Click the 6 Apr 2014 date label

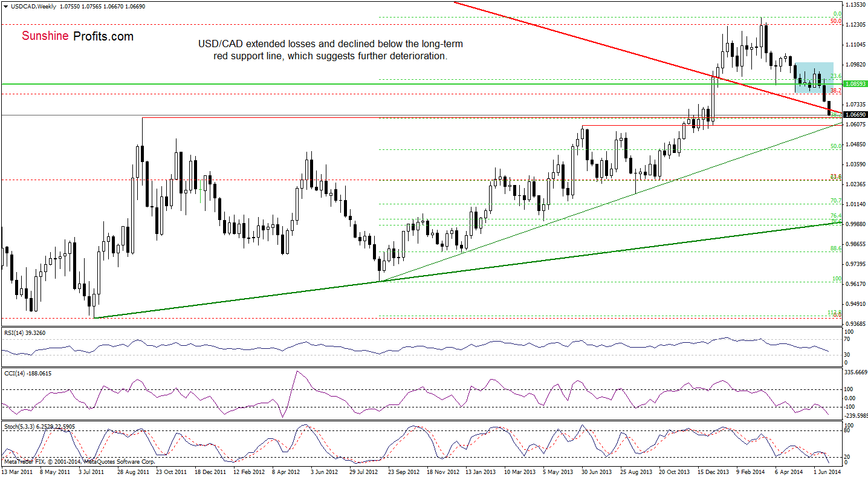[x=789, y=471]
